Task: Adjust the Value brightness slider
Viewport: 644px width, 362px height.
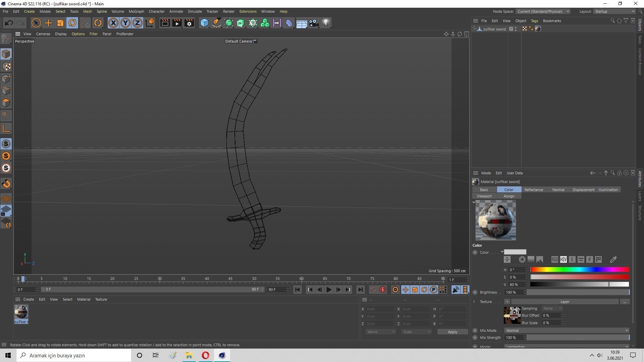Action: point(580,284)
